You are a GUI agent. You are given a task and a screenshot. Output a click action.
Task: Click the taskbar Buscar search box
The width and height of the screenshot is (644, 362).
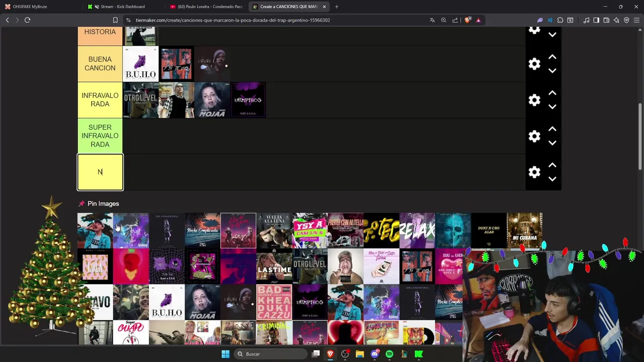click(272, 354)
